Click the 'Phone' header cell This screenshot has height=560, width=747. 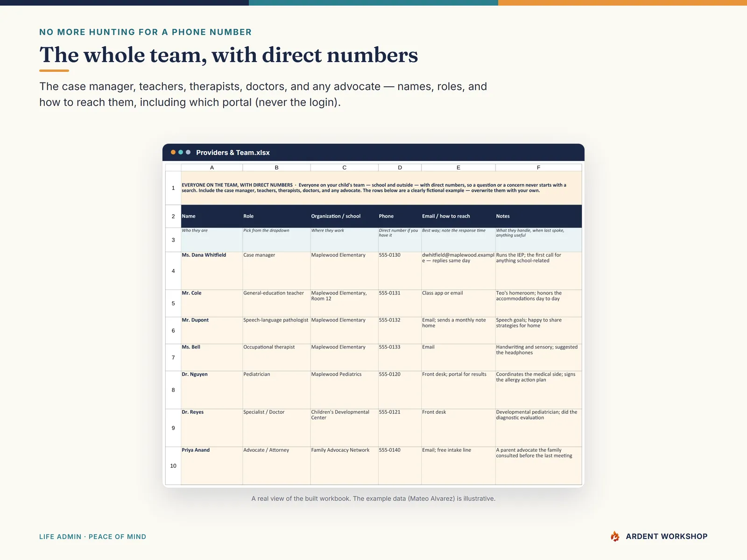400,216
